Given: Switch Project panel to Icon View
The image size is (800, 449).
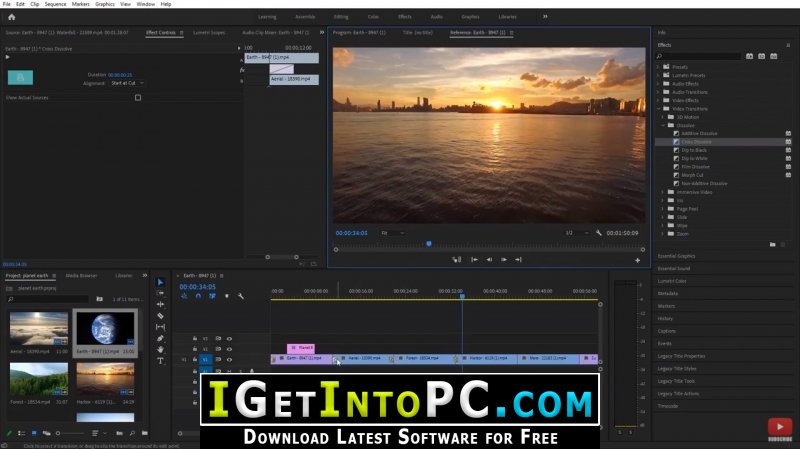Looking at the screenshot, I should (x=34, y=433).
